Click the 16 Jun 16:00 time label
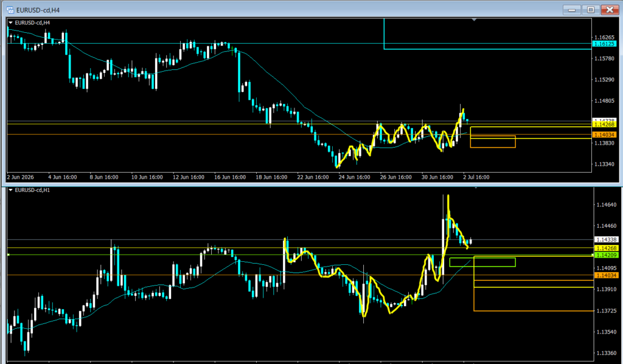 pyautogui.click(x=230, y=177)
